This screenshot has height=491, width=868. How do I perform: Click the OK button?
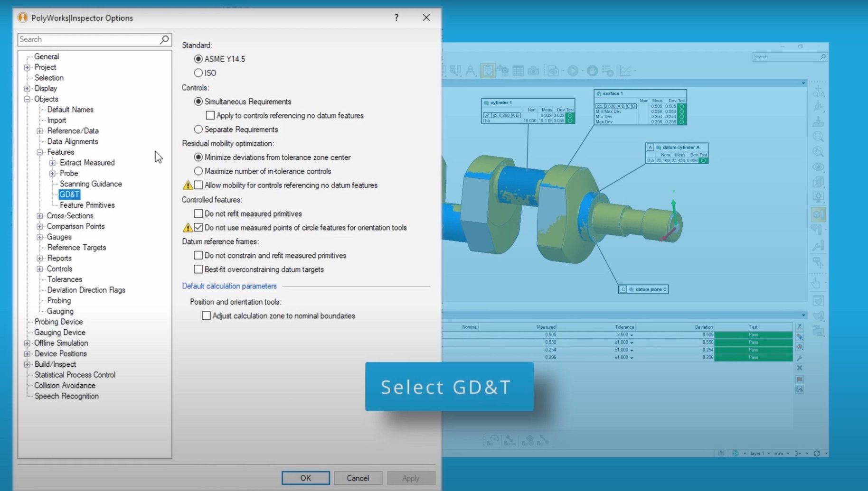[x=305, y=478]
